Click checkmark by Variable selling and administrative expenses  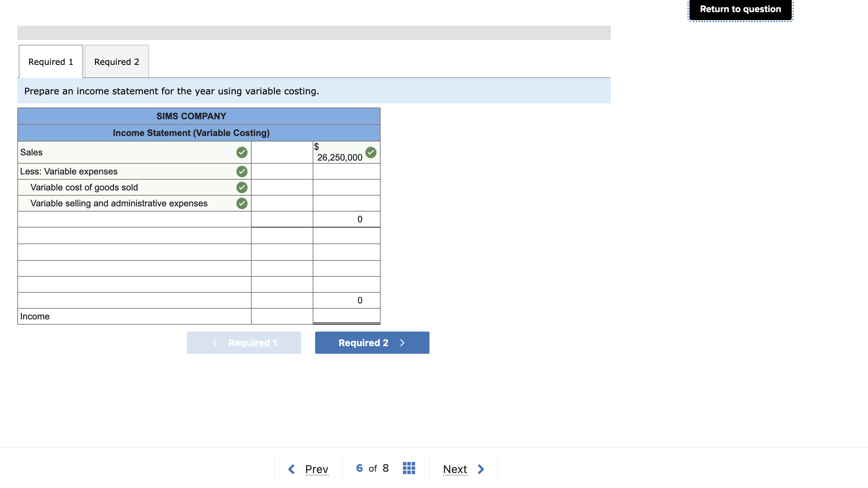pos(242,203)
